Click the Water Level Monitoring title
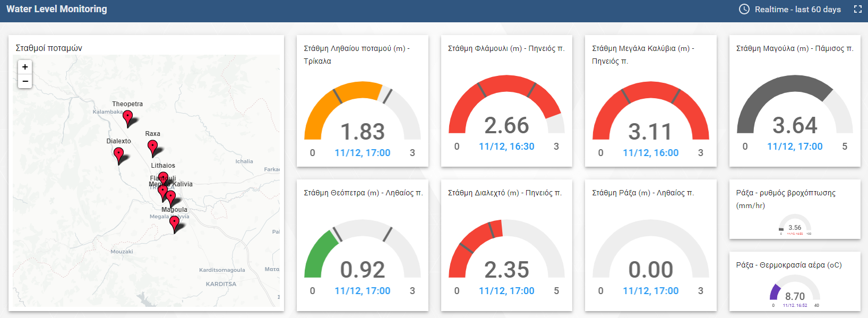Screen dimensions: 868x318 [57, 9]
